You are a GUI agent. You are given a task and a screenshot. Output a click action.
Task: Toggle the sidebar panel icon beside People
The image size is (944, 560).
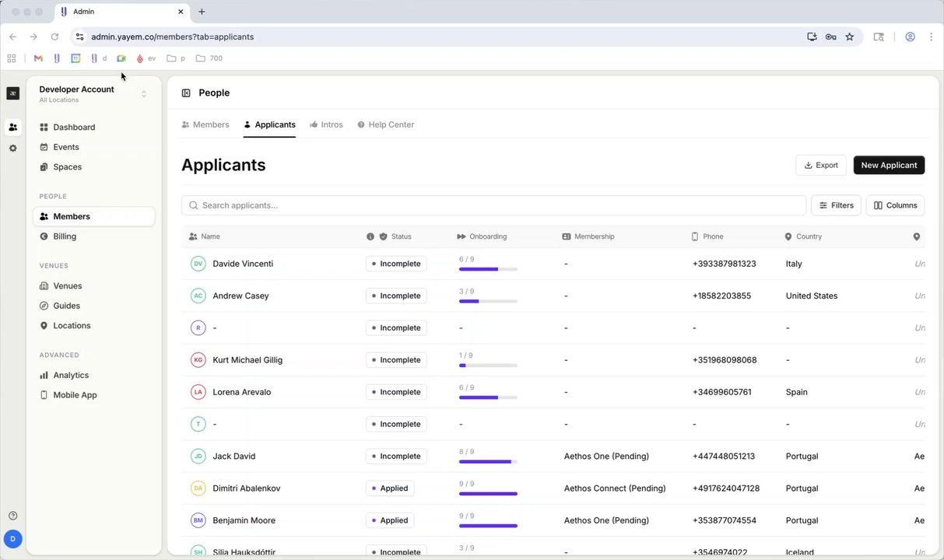click(x=186, y=93)
